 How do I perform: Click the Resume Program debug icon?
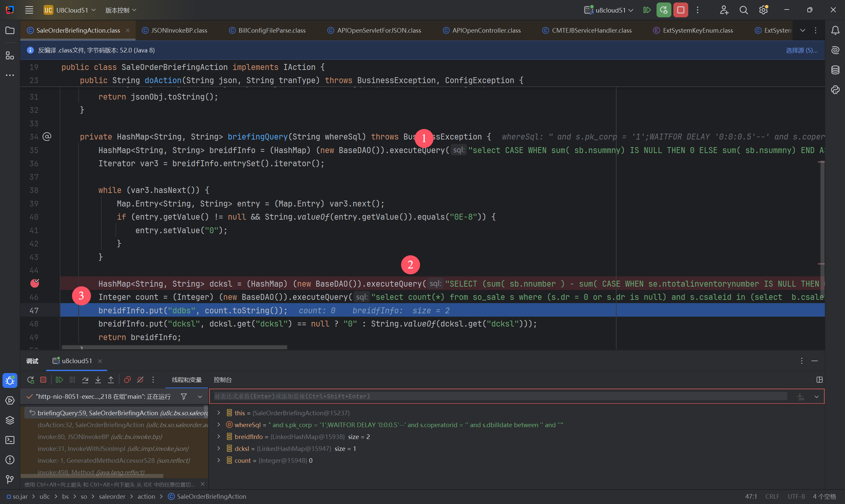[x=59, y=380]
